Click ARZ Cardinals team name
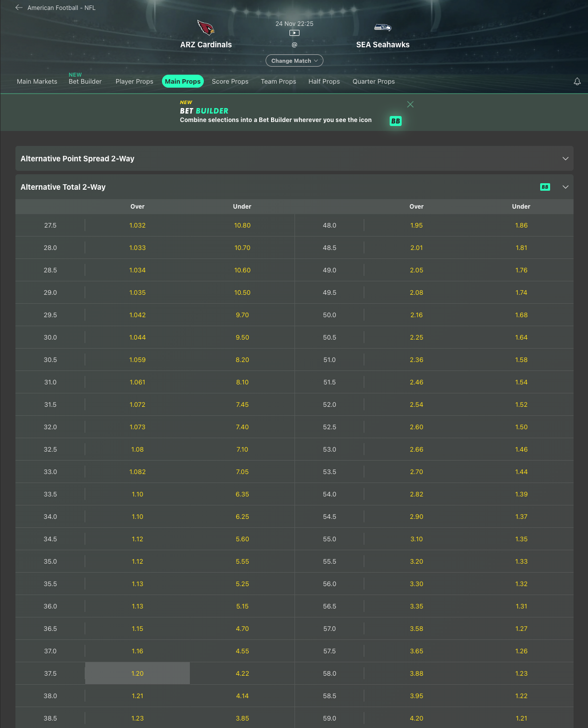The image size is (588, 728). [206, 45]
